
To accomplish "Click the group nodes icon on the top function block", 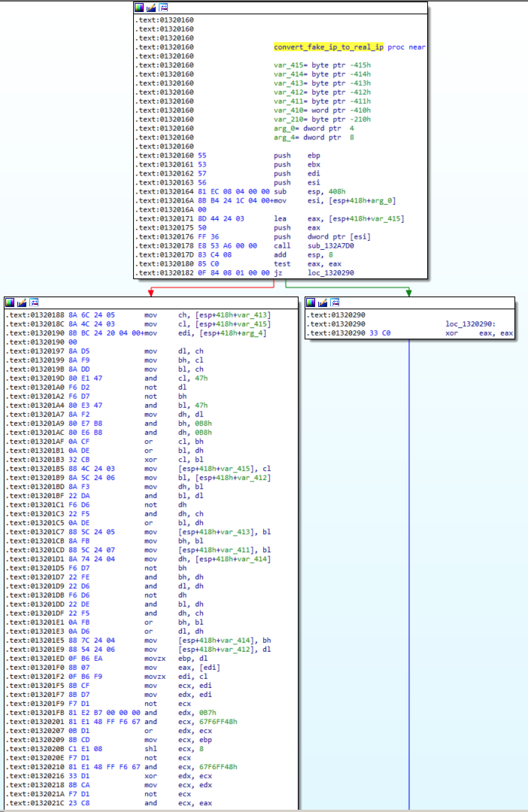I will [163, 8].
